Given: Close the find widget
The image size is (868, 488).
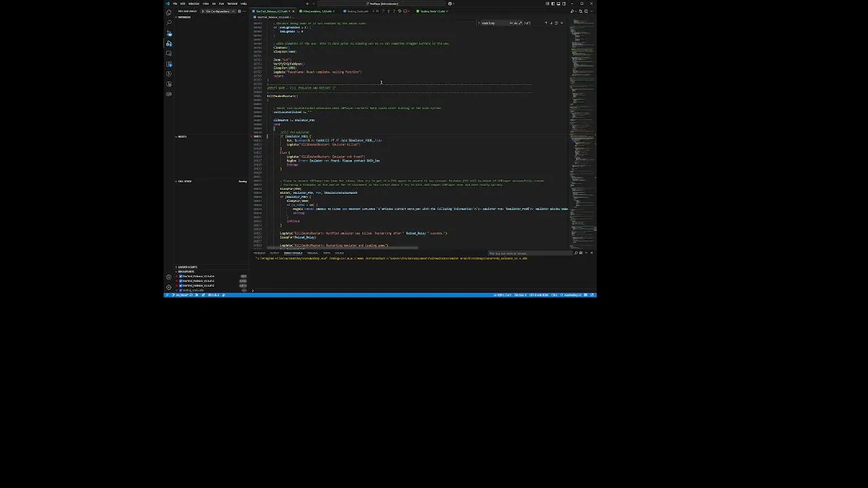Looking at the screenshot, I should click(561, 23).
